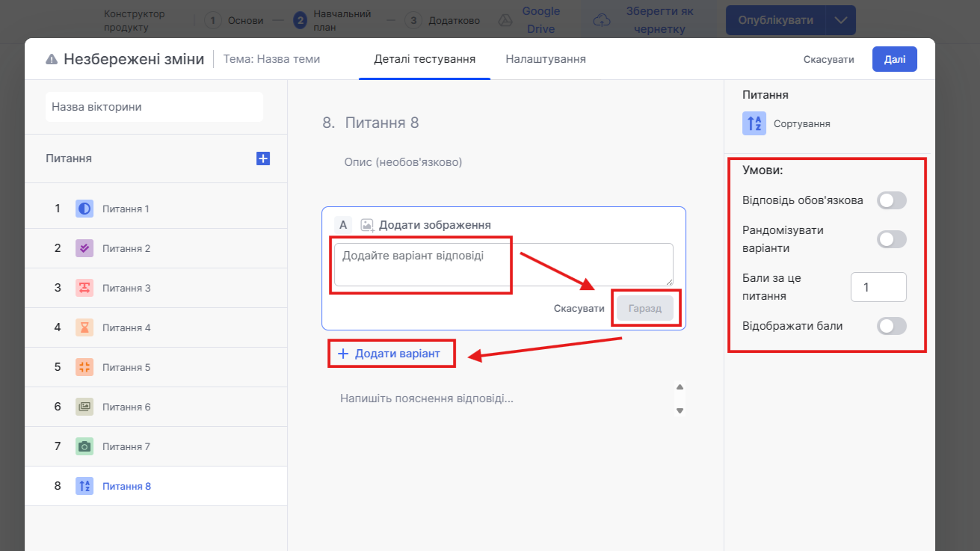Select the Питання 7 camera icon

coord(84,446)
